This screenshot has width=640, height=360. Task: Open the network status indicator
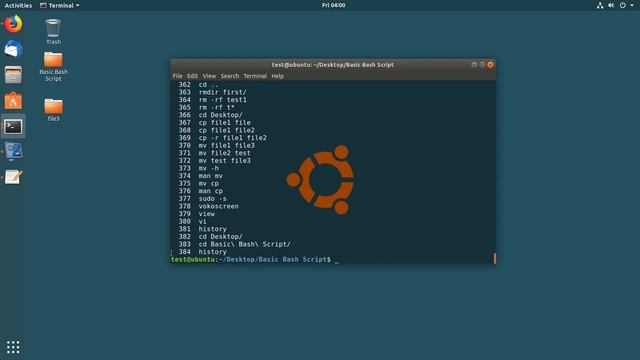pyautogui.click(x=600, y=5)
